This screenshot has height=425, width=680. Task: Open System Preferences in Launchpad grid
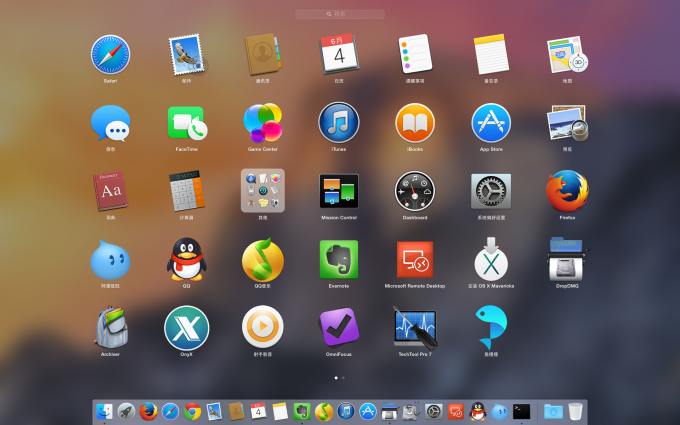point(491,191)
